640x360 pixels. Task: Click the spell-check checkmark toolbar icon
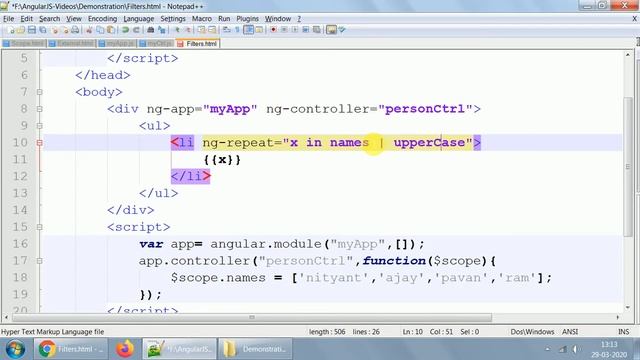pos(342,30)
